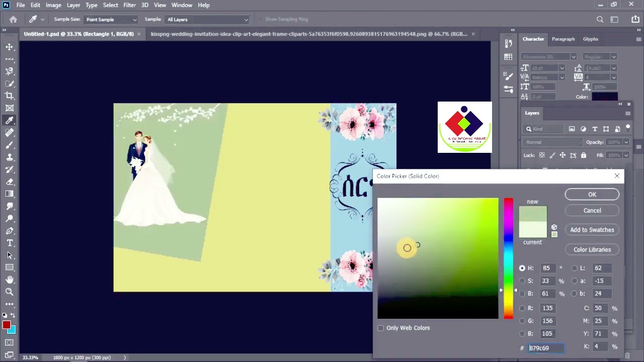Click Add to Swatches button
This screenshot has width=644, height=362.
point(592,230)
